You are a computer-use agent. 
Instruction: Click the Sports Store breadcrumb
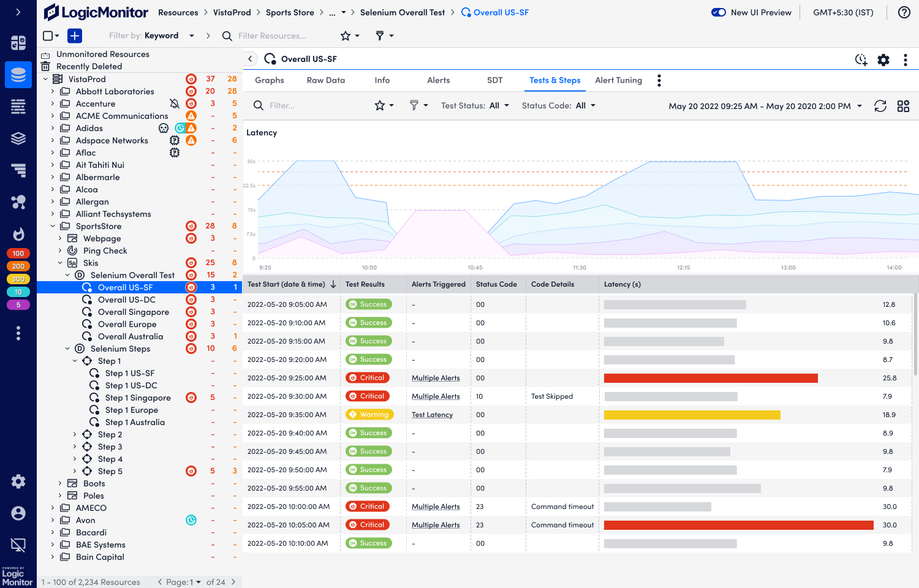[x=290, y=12]
